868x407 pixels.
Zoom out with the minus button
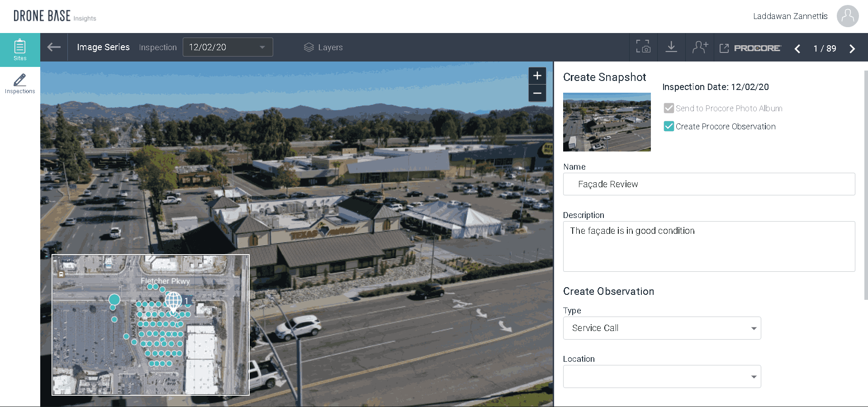tap(537, 93)
